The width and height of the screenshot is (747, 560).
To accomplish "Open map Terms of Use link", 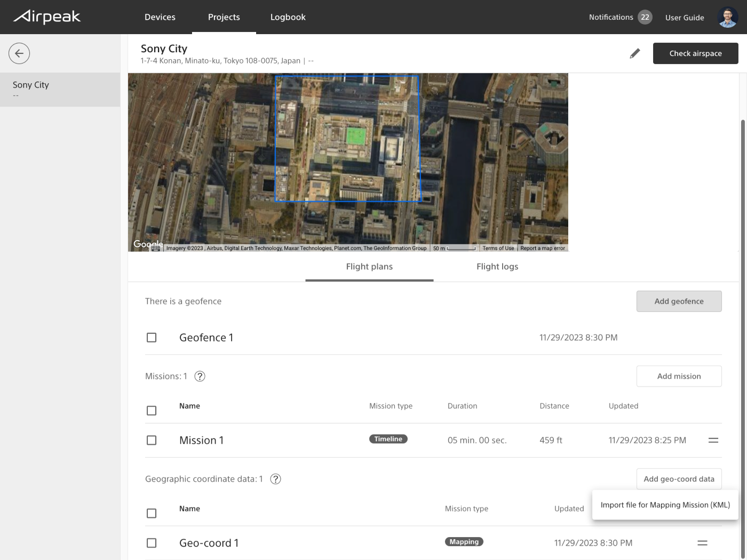I will click(498, 248).
